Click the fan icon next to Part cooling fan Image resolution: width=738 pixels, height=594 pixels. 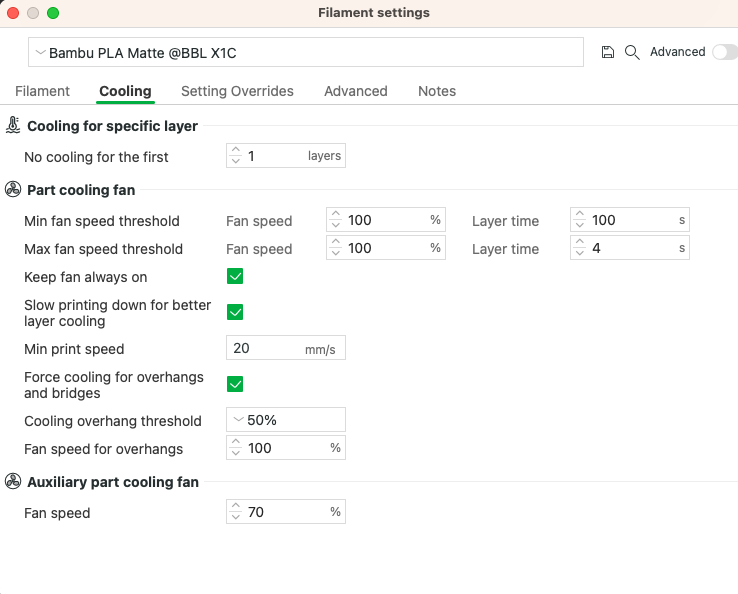pyautogui.click(x=13, y=190)
